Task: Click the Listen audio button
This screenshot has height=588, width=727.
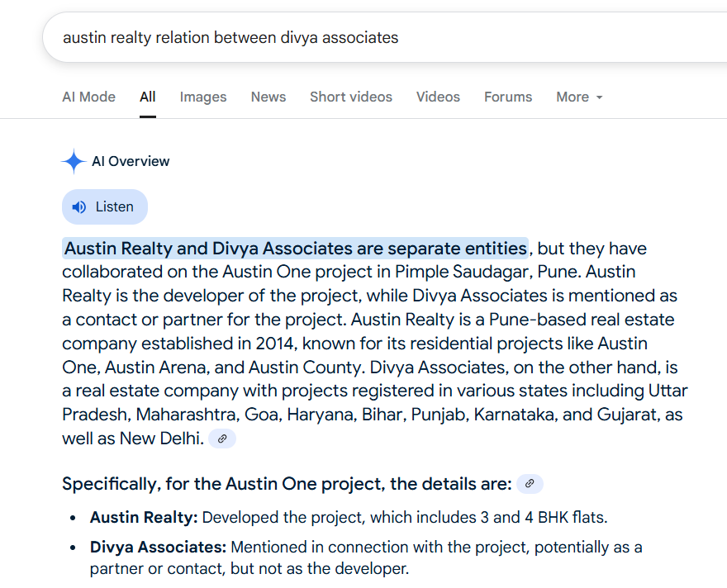Action: pos(105,206)
